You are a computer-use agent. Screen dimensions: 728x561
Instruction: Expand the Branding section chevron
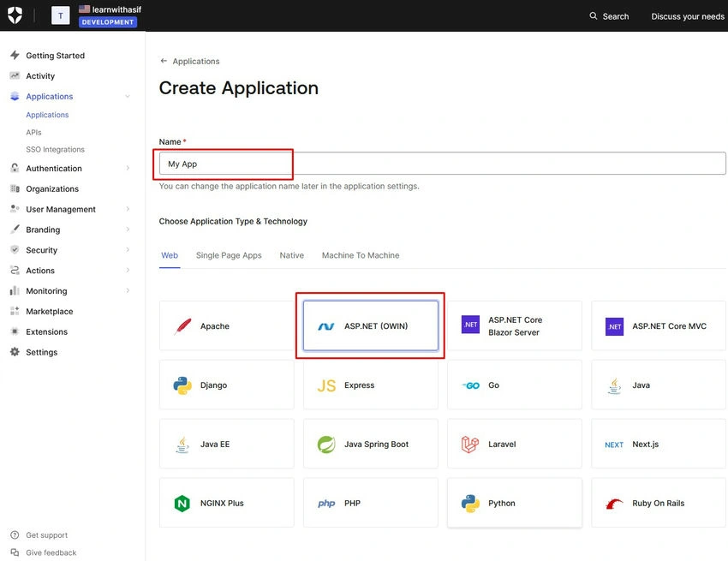(128, 230)
